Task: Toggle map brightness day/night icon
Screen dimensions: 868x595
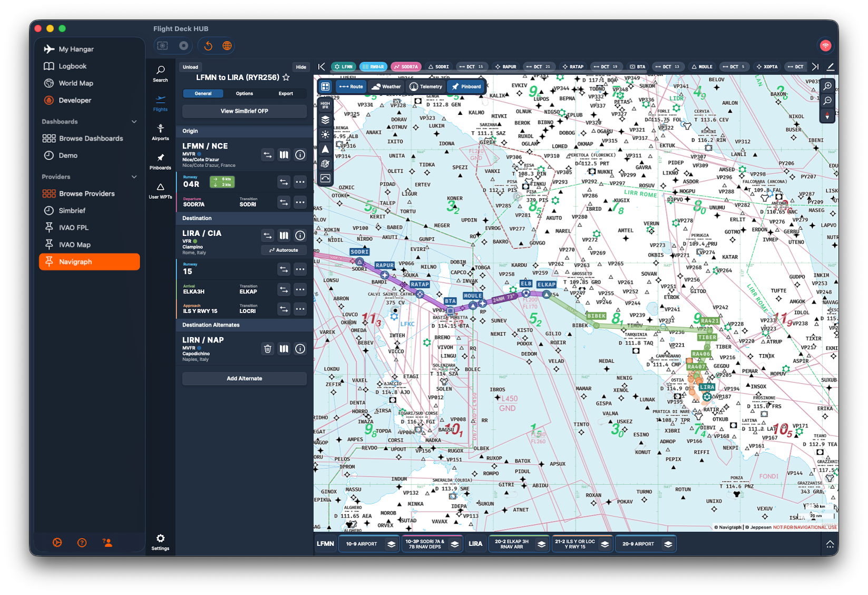Action: (x=325, y=134)
